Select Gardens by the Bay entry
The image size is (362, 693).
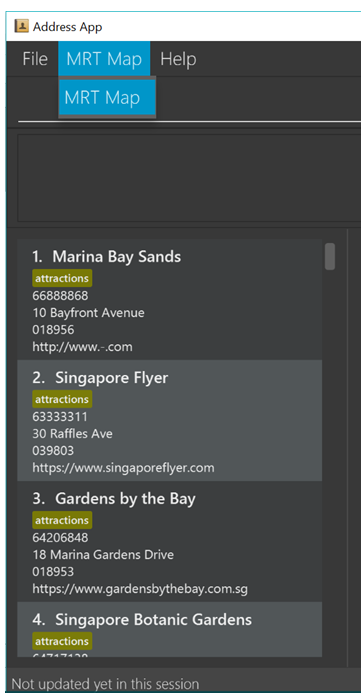[x=170, y=541]
